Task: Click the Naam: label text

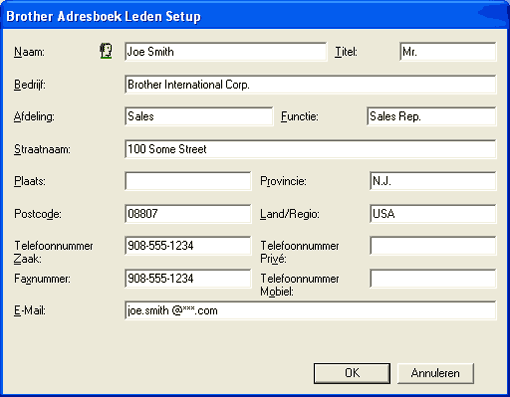Action: [29, 52]
